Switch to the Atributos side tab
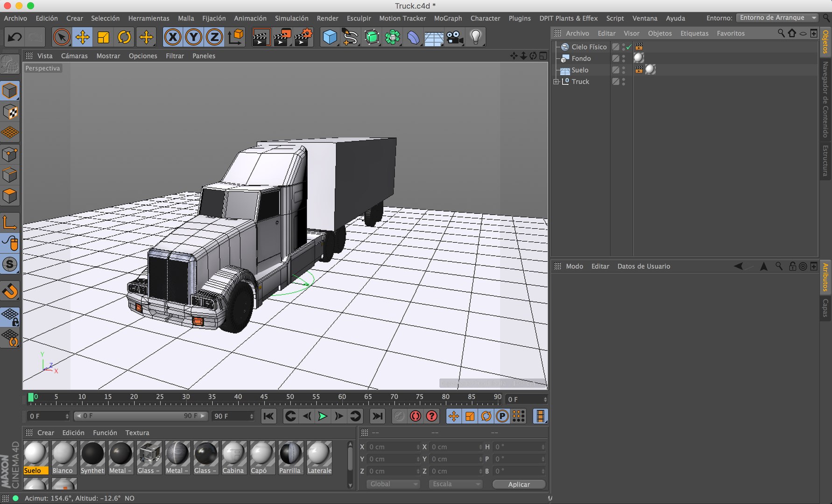Image resolution: width=832 pixels, height=504 pixels. tap(825, 277)
